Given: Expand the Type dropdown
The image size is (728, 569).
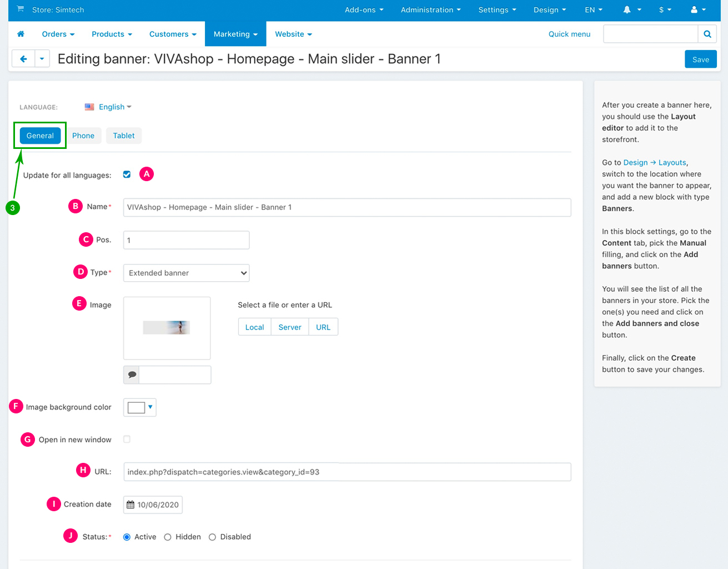Looking at the screenshot, I should tap(186, 273).
